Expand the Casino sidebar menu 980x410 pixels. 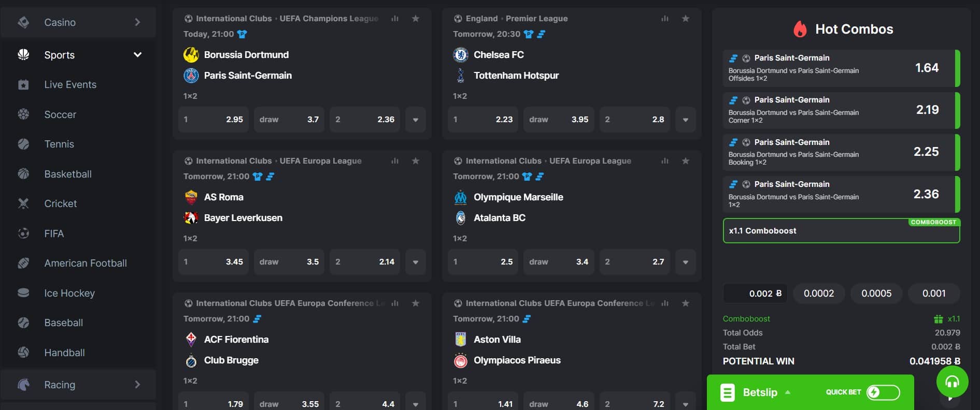pos(137,22)
